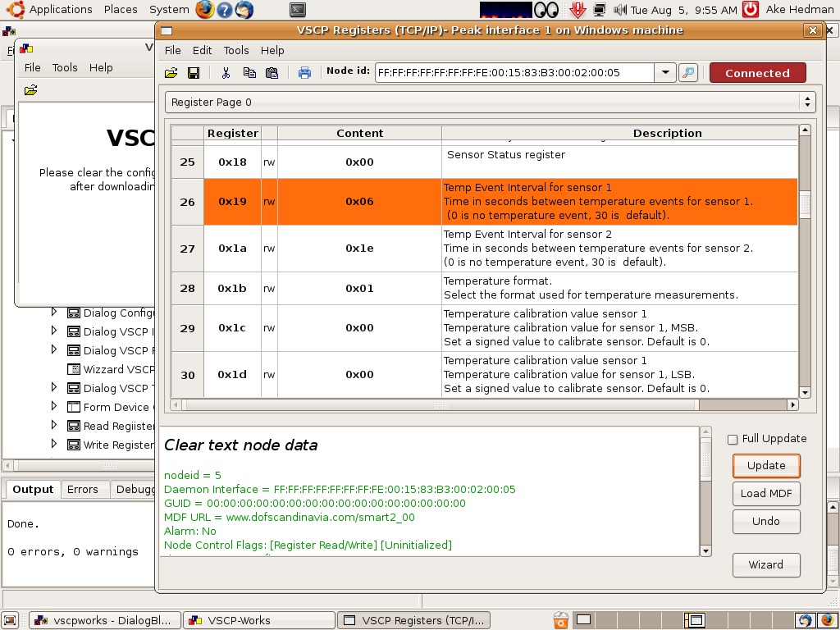Click the save floppy disk toolbar icon
Screen dimensions: 840x630
[194, 73]
